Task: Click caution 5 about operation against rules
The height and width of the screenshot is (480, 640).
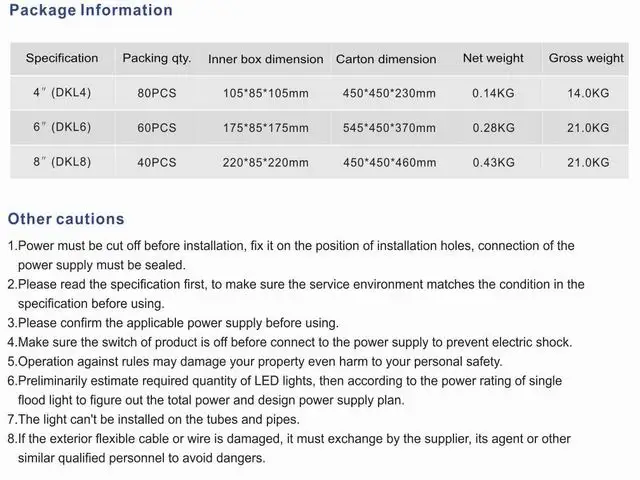Action: click(255, 362)
